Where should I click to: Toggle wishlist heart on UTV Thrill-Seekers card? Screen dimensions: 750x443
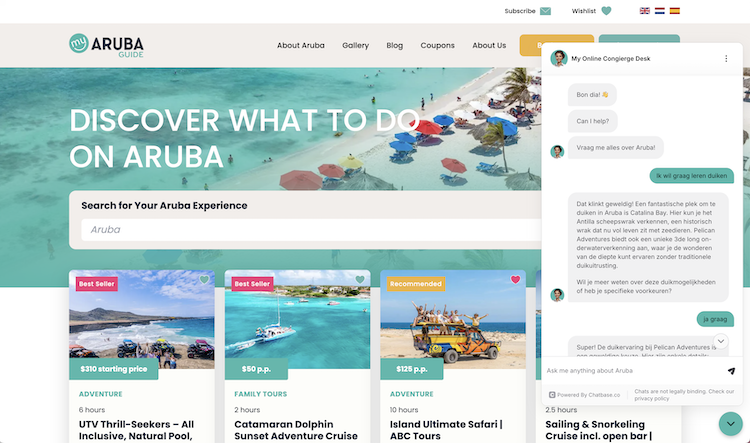point(204,279)
